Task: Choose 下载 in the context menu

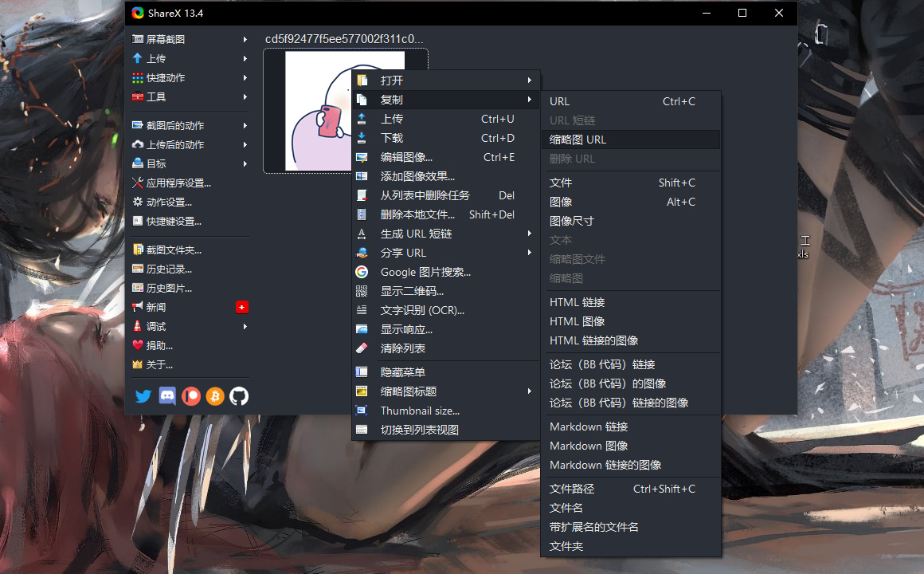Action: (x=445, y=138)
